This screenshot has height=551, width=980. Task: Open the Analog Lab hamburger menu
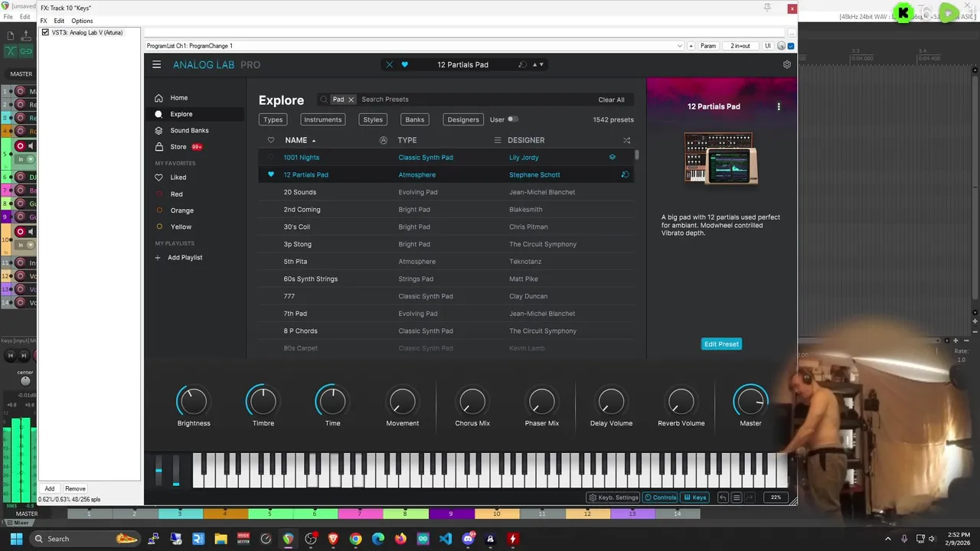pyautogui.click(x=156, y=65)
